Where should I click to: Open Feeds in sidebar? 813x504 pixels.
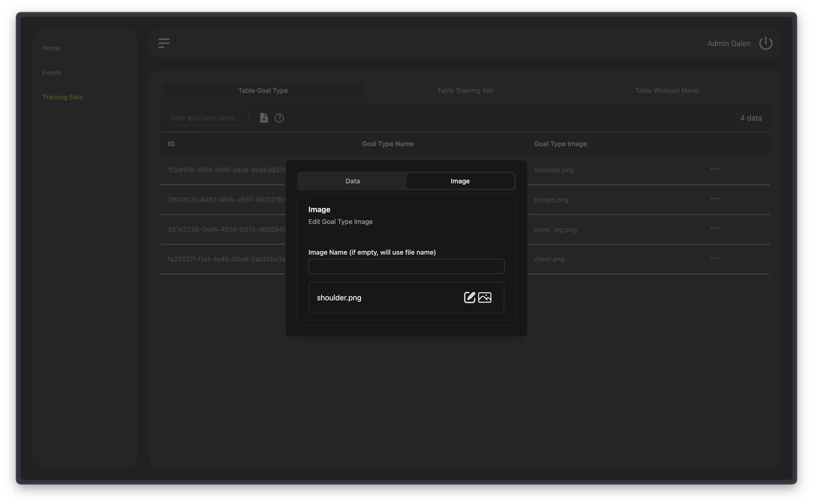pyautogui.click(x=52, y=73)
